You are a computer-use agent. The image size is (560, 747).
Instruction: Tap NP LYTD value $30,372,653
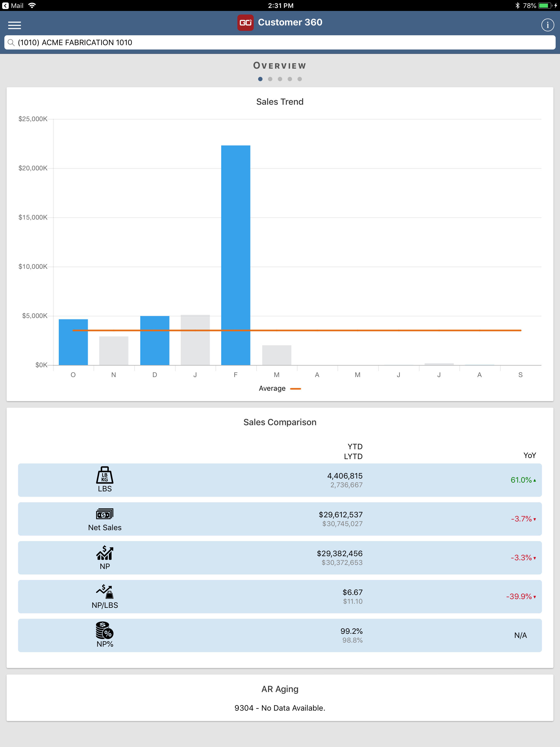point(342,563)
